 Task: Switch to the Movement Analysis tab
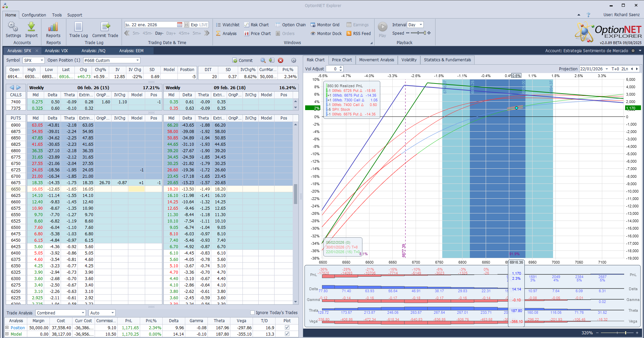tap(377, 60)
